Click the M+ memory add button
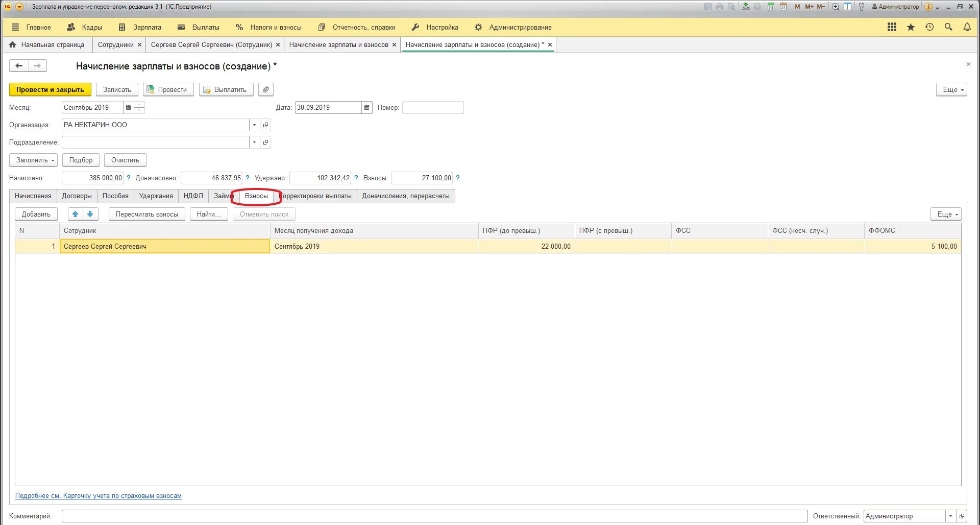The image size is (980, 525). pos(809,7)
